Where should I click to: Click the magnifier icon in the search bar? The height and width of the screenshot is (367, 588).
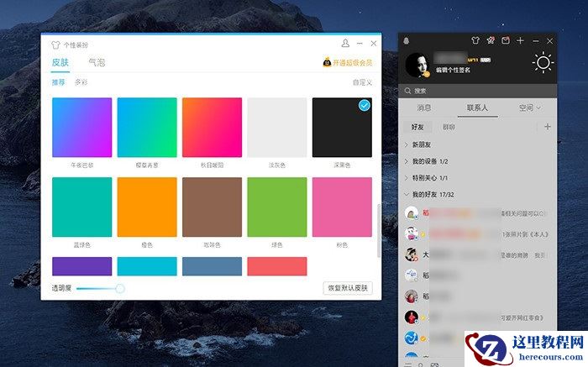[407, 91]
